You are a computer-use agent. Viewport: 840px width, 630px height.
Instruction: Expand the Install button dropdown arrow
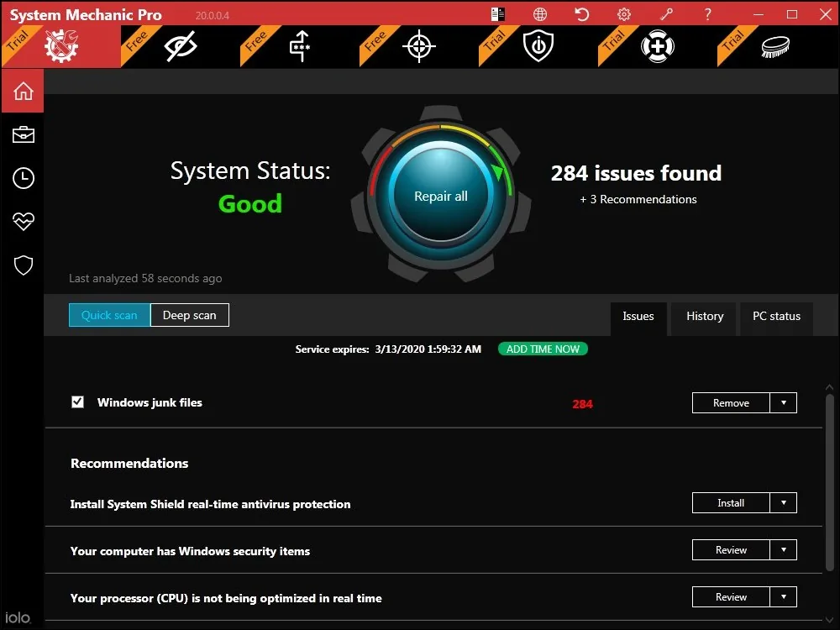pos(783,502)
